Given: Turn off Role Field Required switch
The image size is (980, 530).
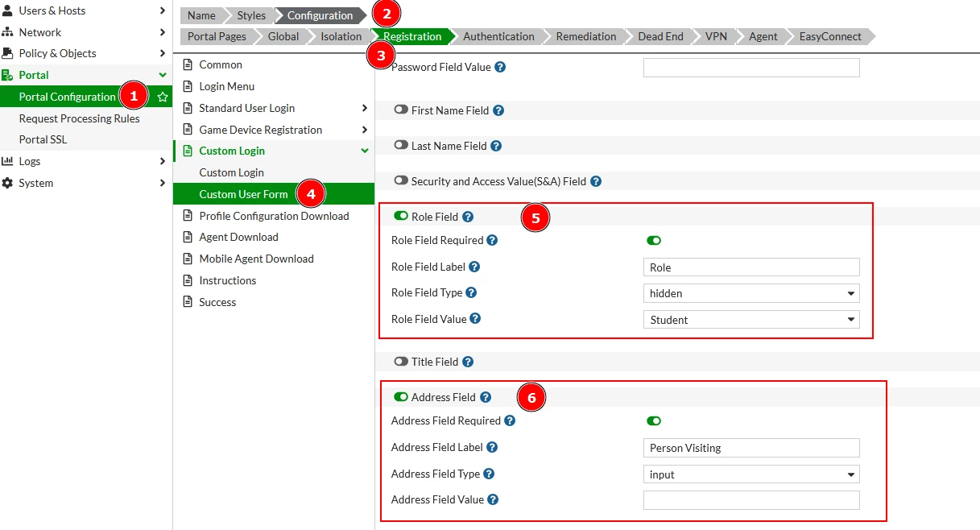Looking at the screenshot, I should coord(654,240).
